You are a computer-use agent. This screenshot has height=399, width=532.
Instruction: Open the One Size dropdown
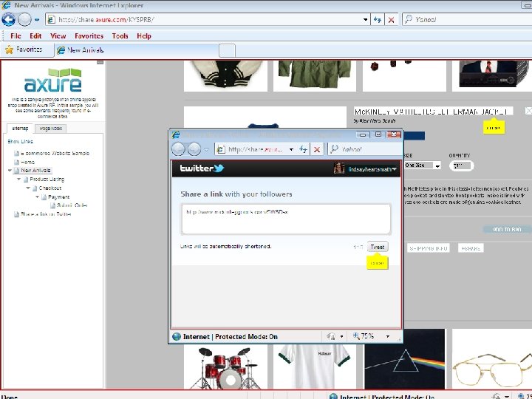click(422, 166)
